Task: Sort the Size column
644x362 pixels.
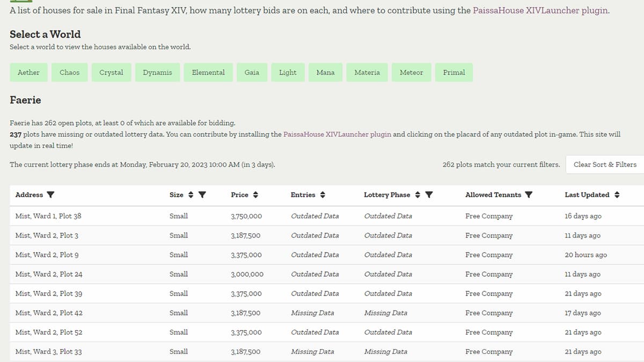Action: click(190, 195)
